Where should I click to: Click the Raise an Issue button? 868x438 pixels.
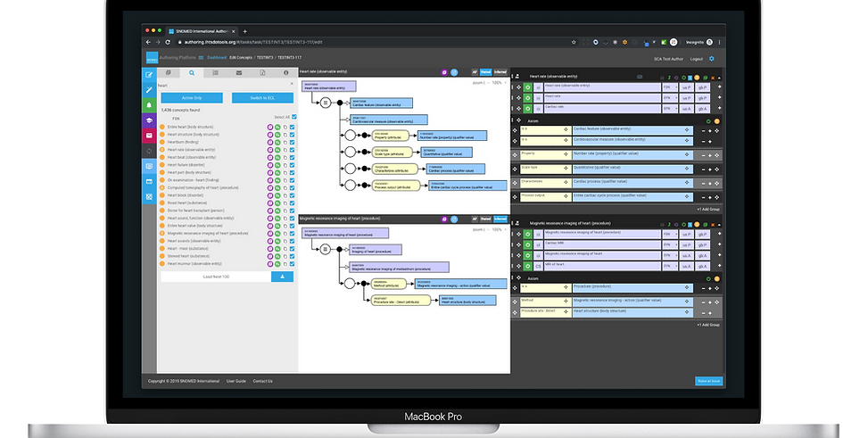pyautogui.click(x=708, y=381)
